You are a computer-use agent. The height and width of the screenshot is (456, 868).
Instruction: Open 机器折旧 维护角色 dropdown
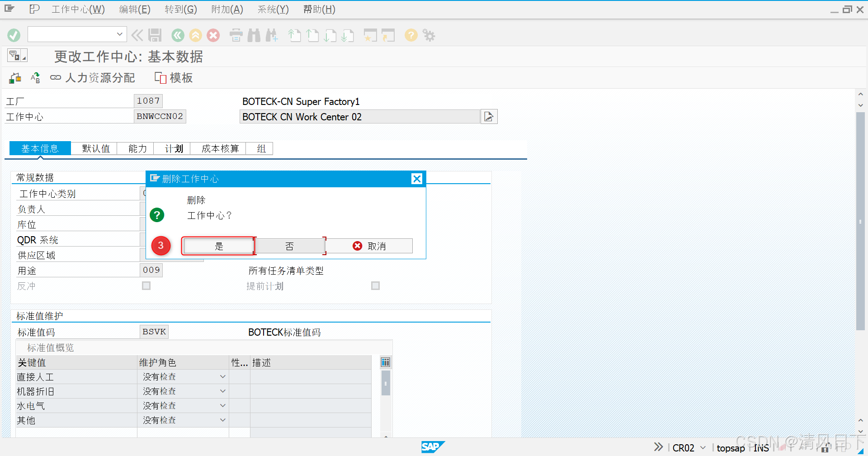coord(222,391)
